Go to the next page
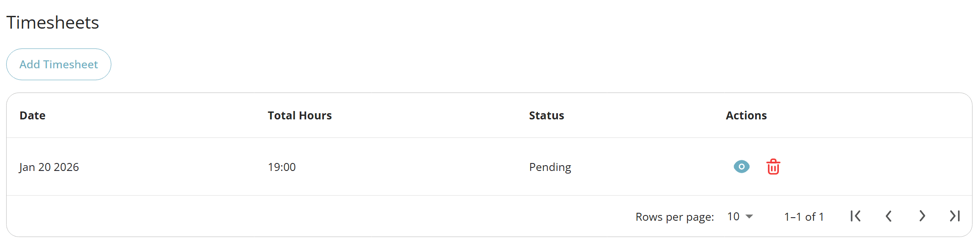Screen dimensions: 980x252 coord(922,216)
